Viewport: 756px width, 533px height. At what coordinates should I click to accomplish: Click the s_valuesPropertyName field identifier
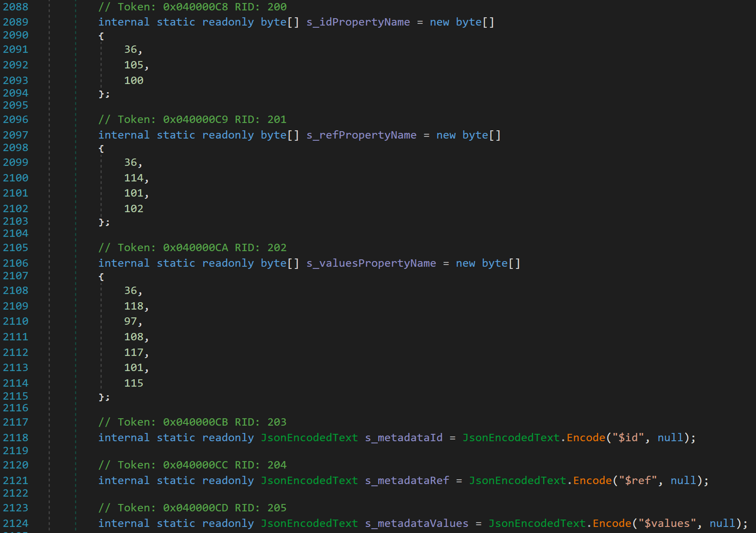click(x=371, y=263)
